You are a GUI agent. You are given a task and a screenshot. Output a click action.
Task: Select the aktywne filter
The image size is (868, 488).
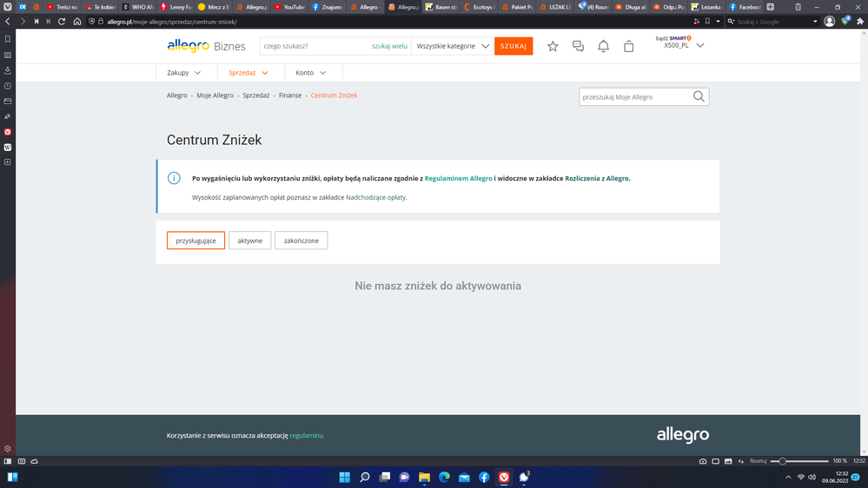click(249, 241)
